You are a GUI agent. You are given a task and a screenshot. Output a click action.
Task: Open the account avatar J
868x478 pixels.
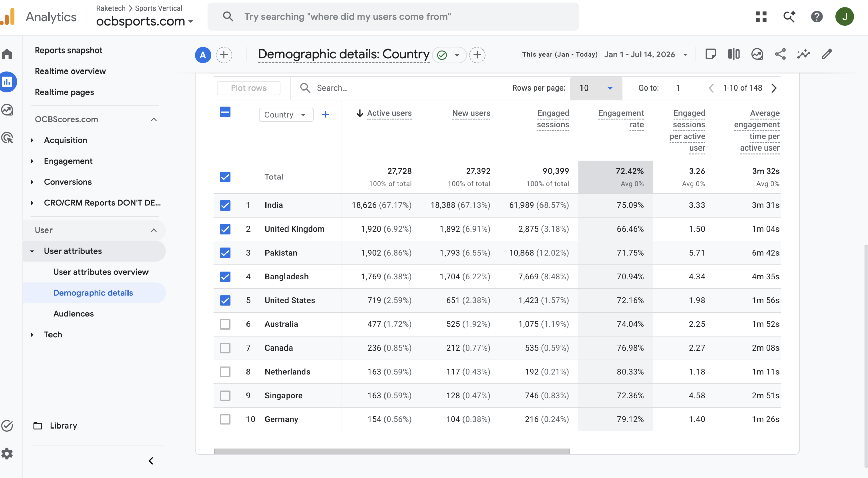coord(845,17)
